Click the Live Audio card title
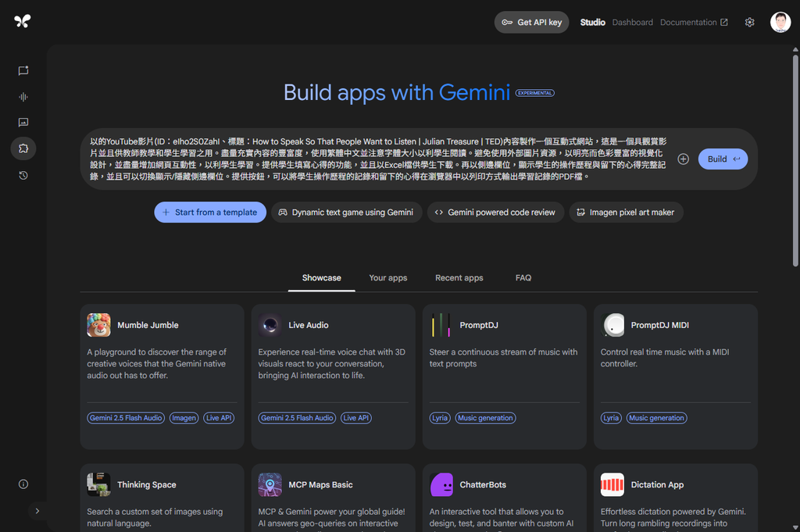800x532 pixels. click(x=309, y=326)
